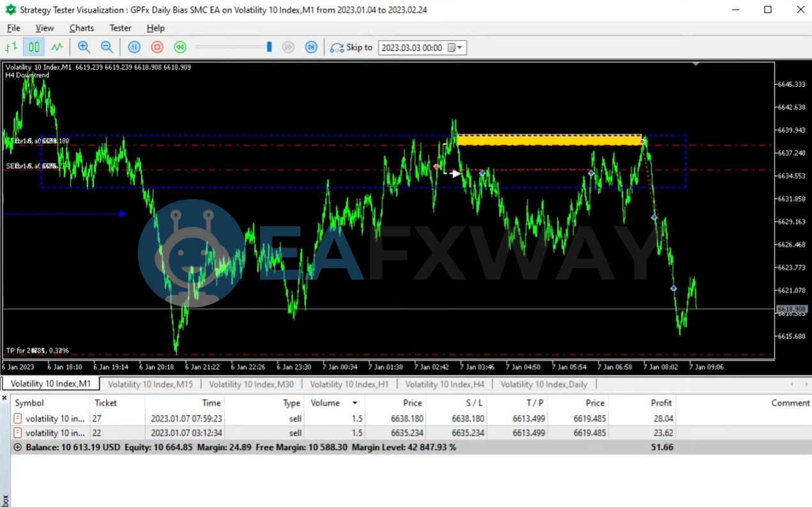Viewport: 812px width, 507px height.
Task: Open the File menu
Action: 13,28
